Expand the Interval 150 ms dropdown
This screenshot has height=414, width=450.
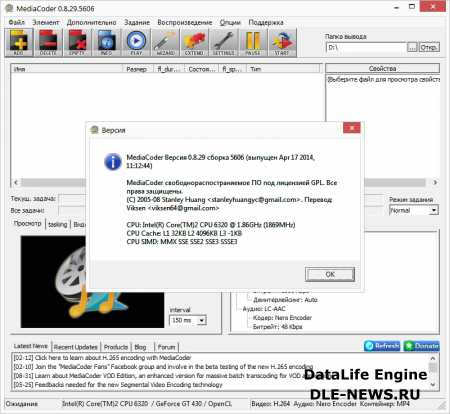pos(202,320)
